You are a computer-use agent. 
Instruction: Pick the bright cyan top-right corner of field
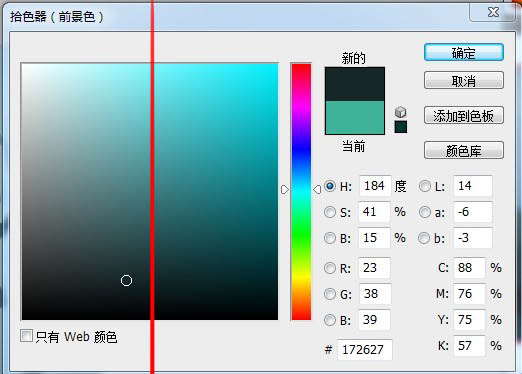[x=275, y=66]
